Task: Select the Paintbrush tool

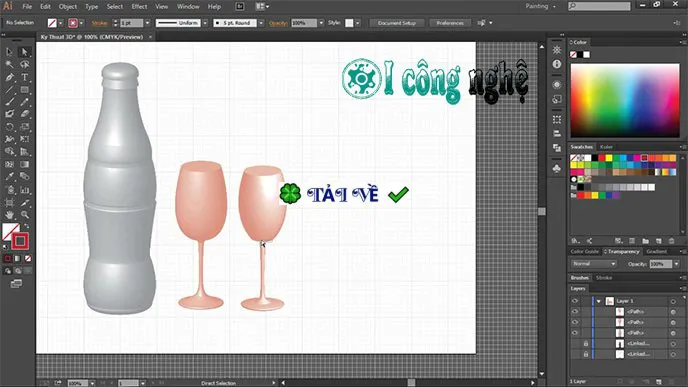Action: tap(9, 102)
